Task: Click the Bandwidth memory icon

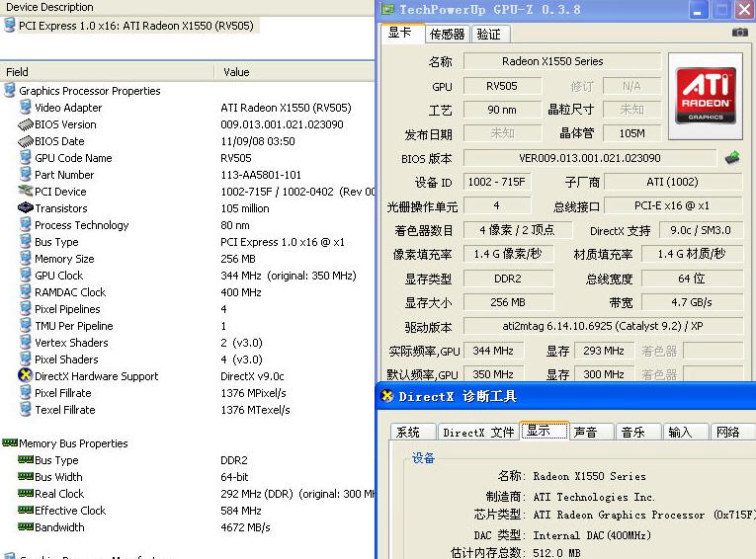Action: (26, 526)
